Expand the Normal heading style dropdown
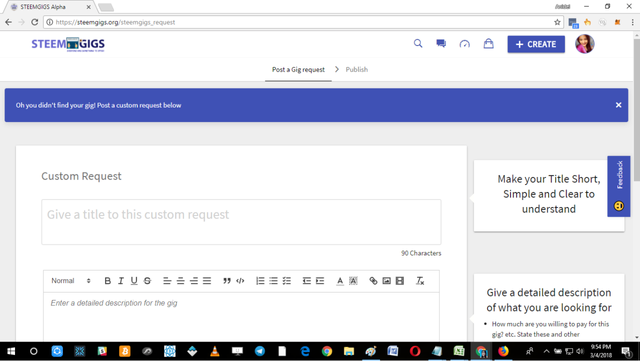640x362 pixels. coord(71,281)
